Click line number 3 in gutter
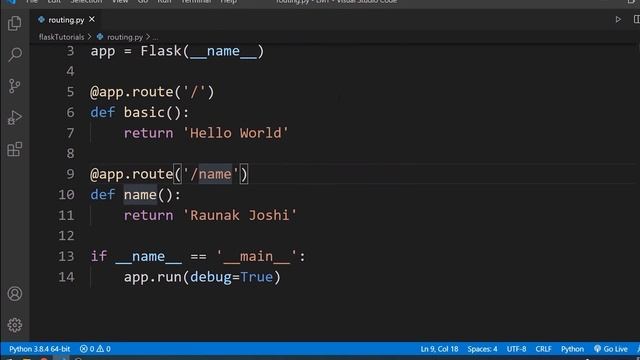The width and height of the screenshot is (640, 360). pos(70,51)
